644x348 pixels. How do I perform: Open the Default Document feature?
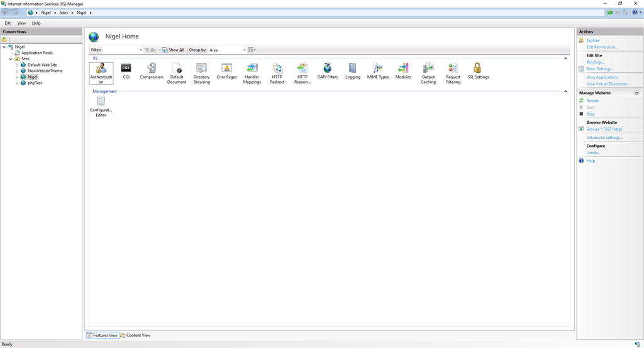177,73
